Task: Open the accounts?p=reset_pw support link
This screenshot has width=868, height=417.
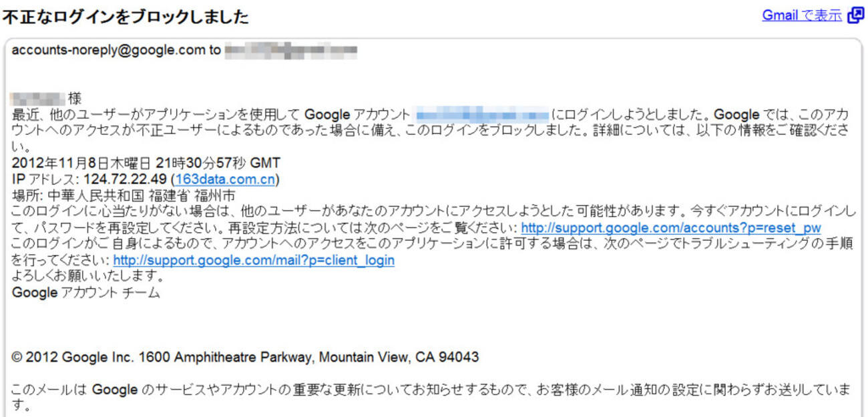Action: pos(671,228)
